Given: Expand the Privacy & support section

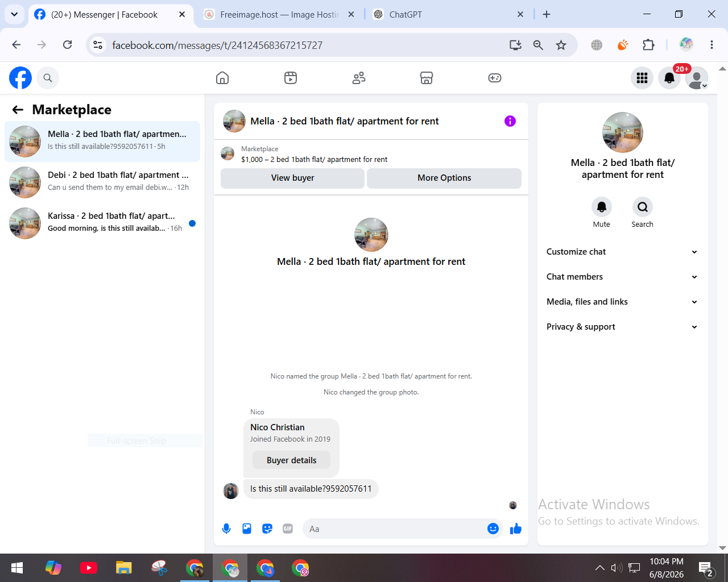Looking at the screenshot, I should coord(623,327).
